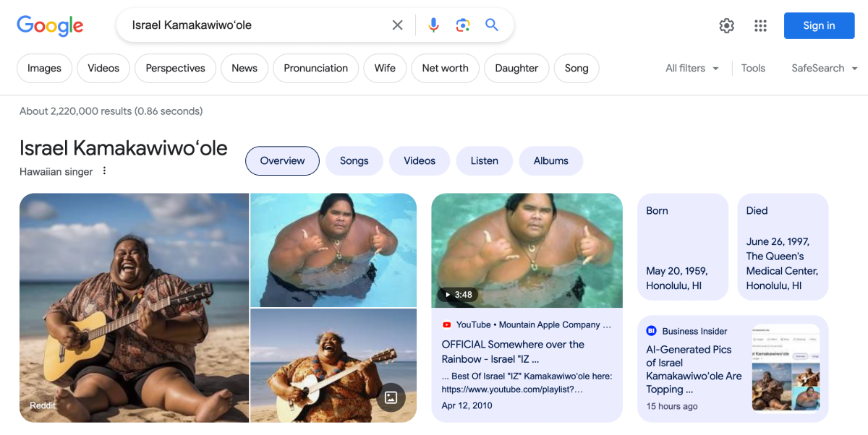
Task: Clear the search box text
Action: (397, 25)
